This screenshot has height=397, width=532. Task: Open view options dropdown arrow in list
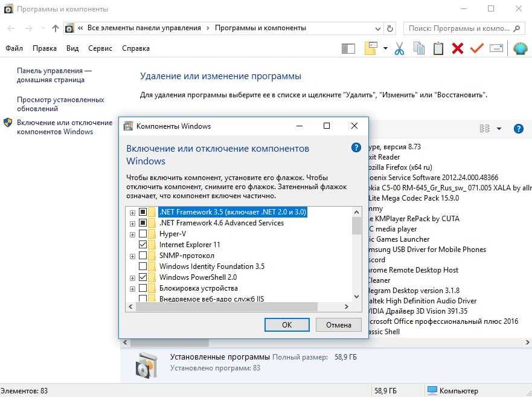click(499, 128)
